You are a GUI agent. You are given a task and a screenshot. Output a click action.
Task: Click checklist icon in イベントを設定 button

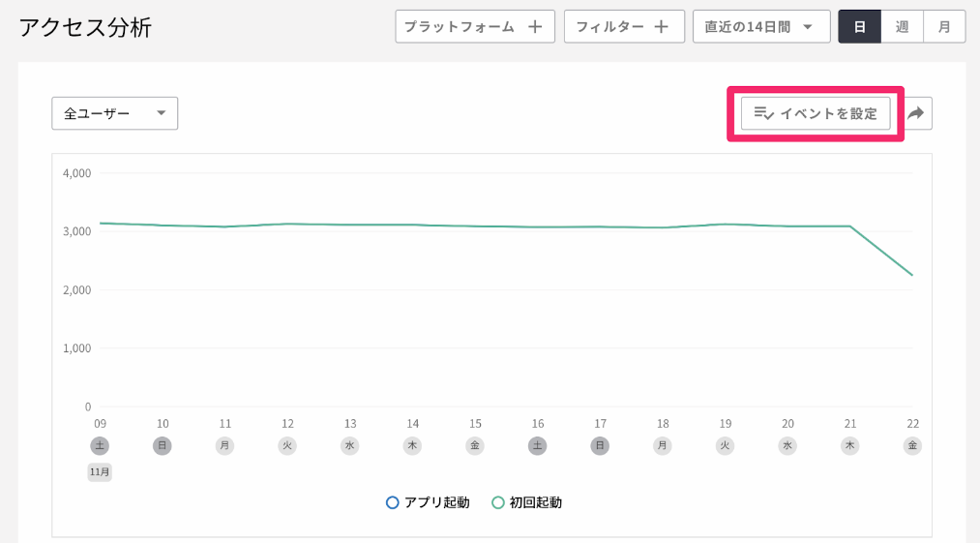pos(763,113)
